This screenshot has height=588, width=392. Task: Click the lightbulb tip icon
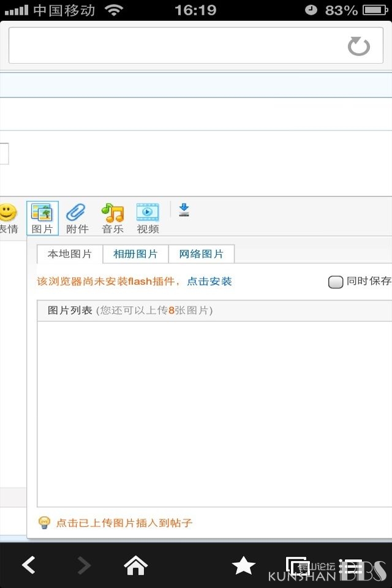[x=44, y=522]
